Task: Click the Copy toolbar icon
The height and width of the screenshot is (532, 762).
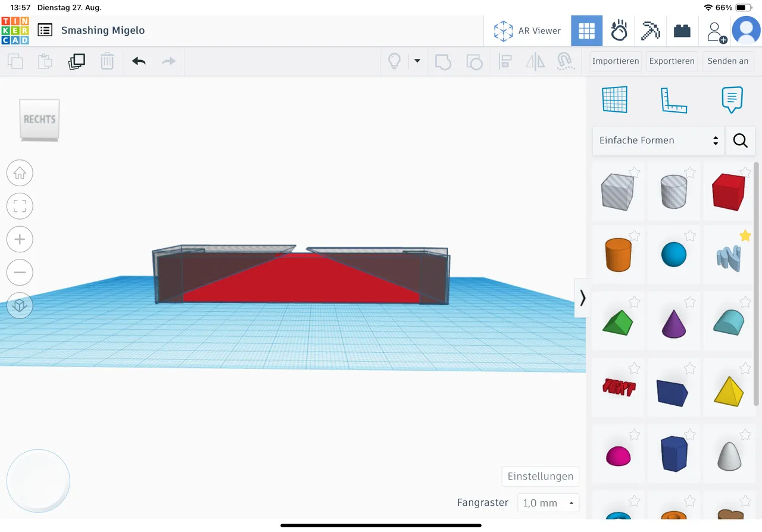Action: [15, 61]
